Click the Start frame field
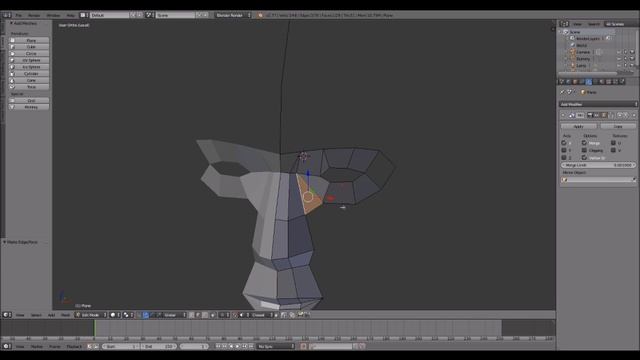 (x=121, y=346)
